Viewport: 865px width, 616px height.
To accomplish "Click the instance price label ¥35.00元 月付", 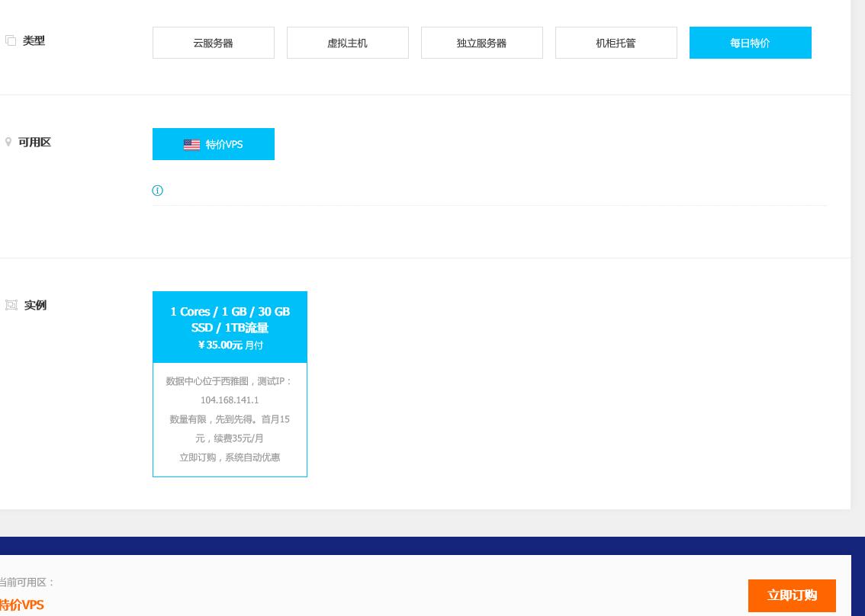I will 230,345.
